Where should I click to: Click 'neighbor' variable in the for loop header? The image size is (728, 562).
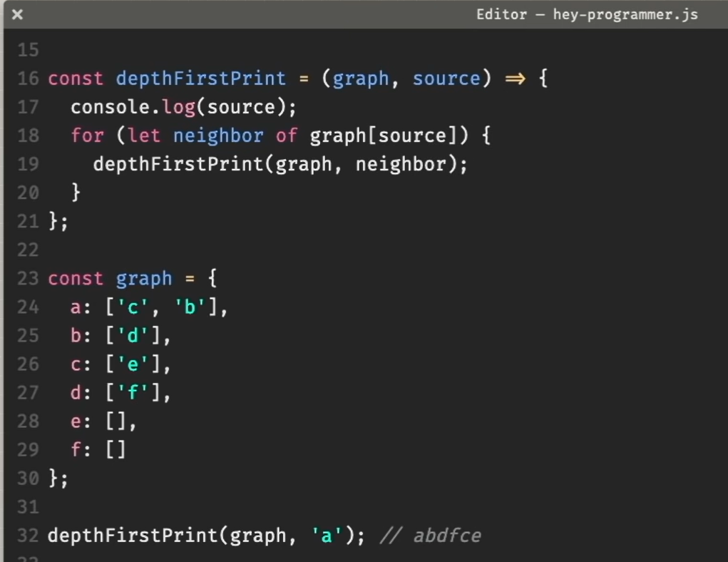pyautogui.click(x=217, y=136)
